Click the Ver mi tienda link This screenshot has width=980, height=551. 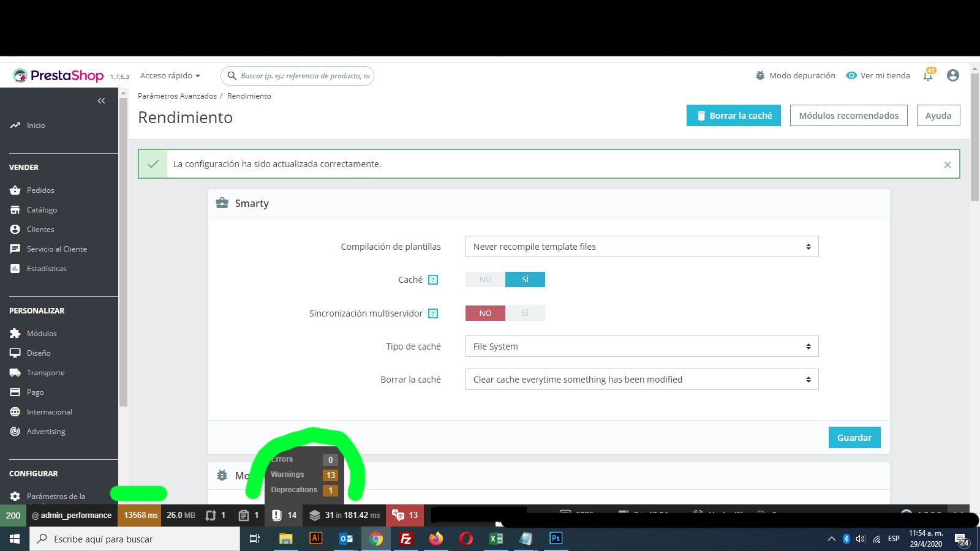click(878, 76)
